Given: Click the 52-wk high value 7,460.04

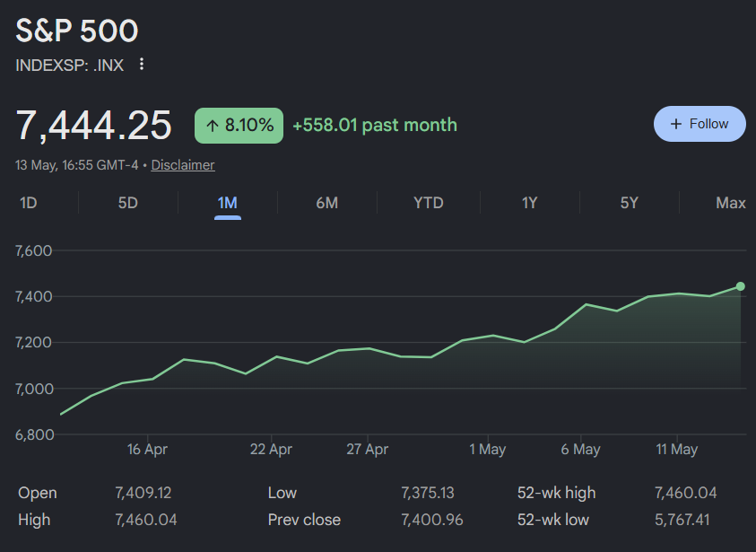Looking at the screenshot, I should coord(685,493).
